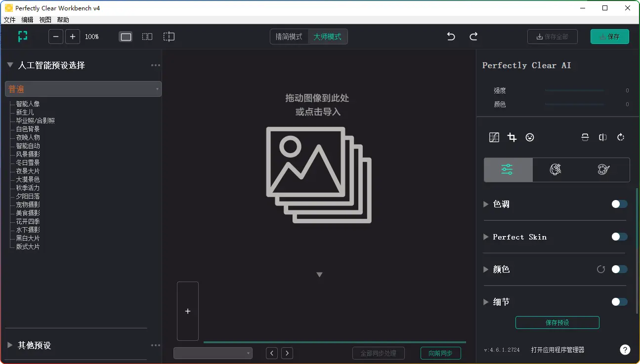This screenshot has height=364, width=640.
Task: Select the crop tool icon
Action: (512, 138)
